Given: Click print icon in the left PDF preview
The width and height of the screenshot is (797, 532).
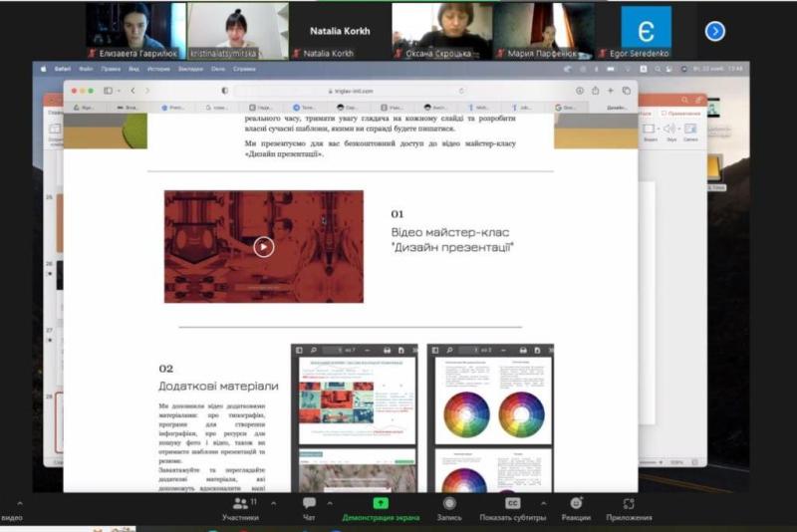Looking at the screenshot, I should coord(387,350).
